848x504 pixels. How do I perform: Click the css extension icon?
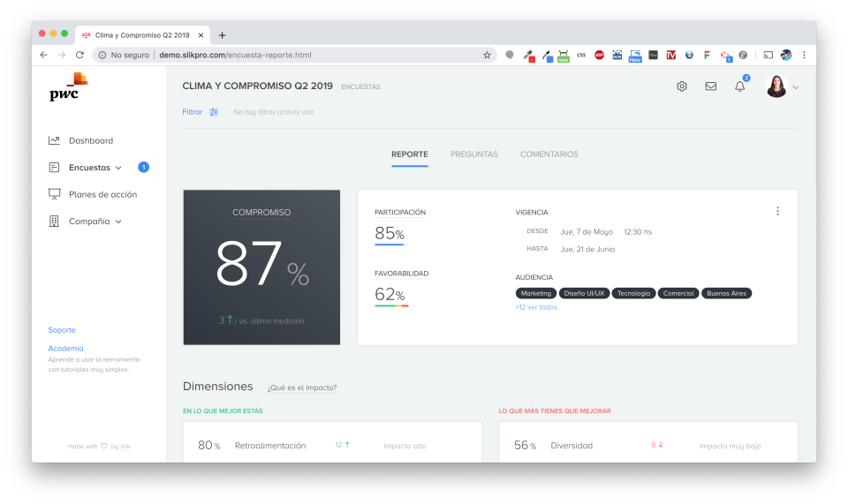tap(581, 55)
